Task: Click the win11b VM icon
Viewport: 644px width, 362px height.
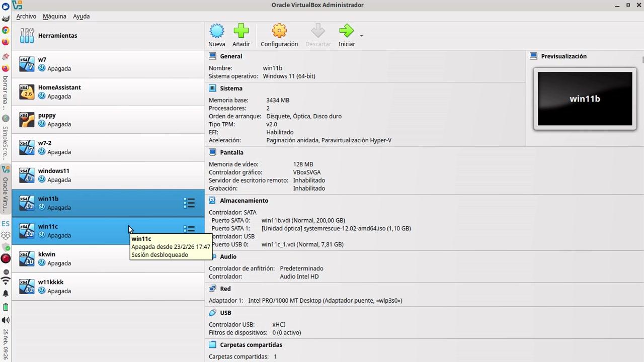Action: pyautogui.click(x=27, y=203)
